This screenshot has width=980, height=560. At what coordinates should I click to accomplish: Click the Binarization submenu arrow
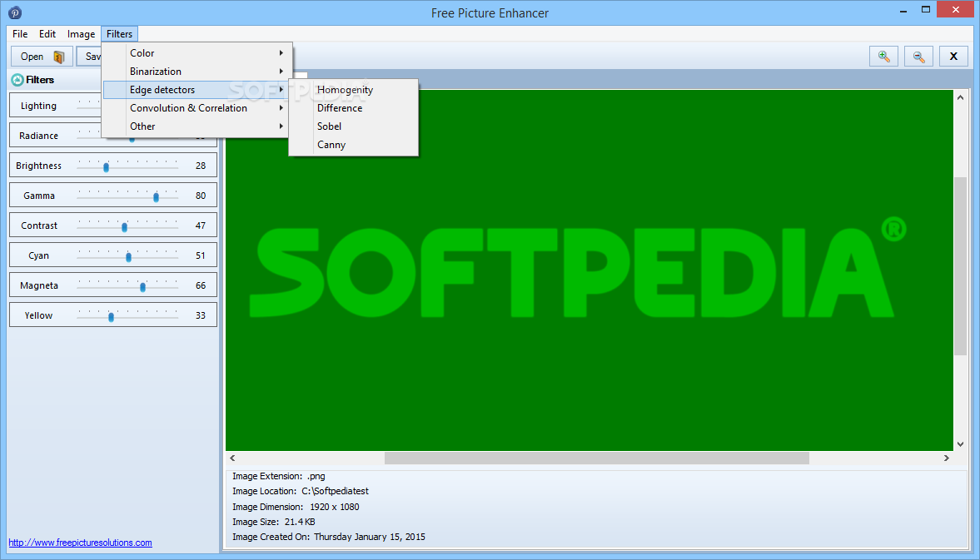pos(281,72)
